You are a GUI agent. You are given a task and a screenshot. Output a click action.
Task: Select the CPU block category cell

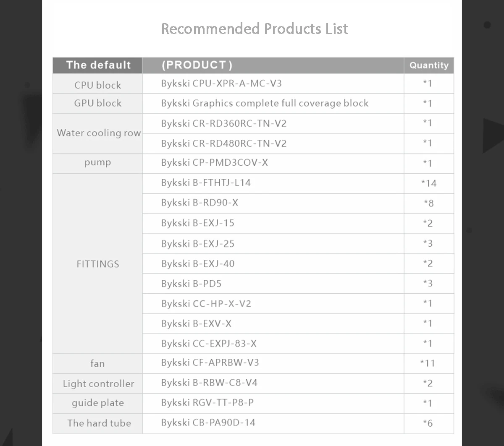[x=97, y=84]
